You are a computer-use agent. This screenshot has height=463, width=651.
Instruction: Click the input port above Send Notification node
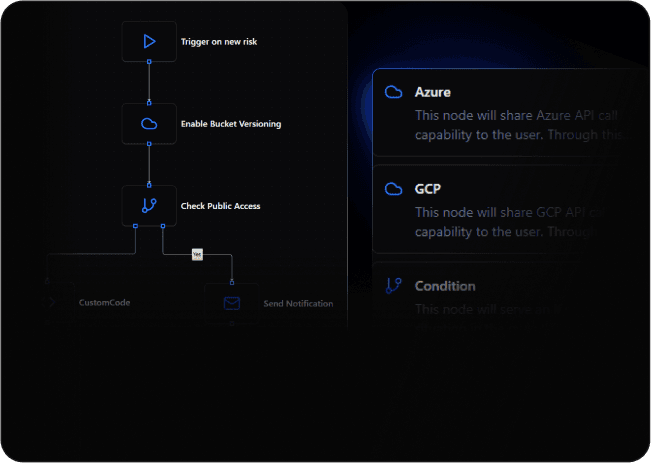point(232,283)
